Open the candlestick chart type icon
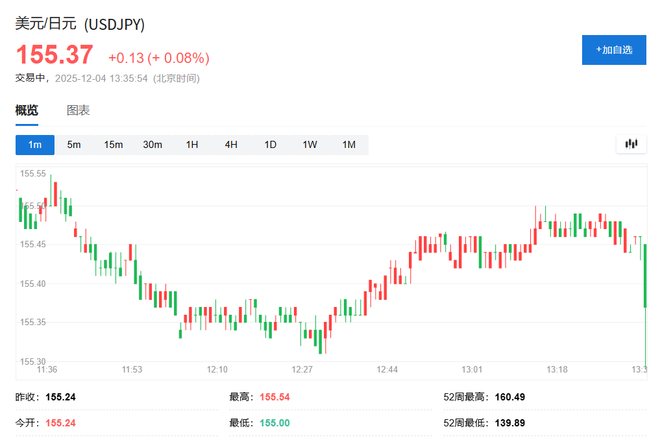 [x=630, y=144]
